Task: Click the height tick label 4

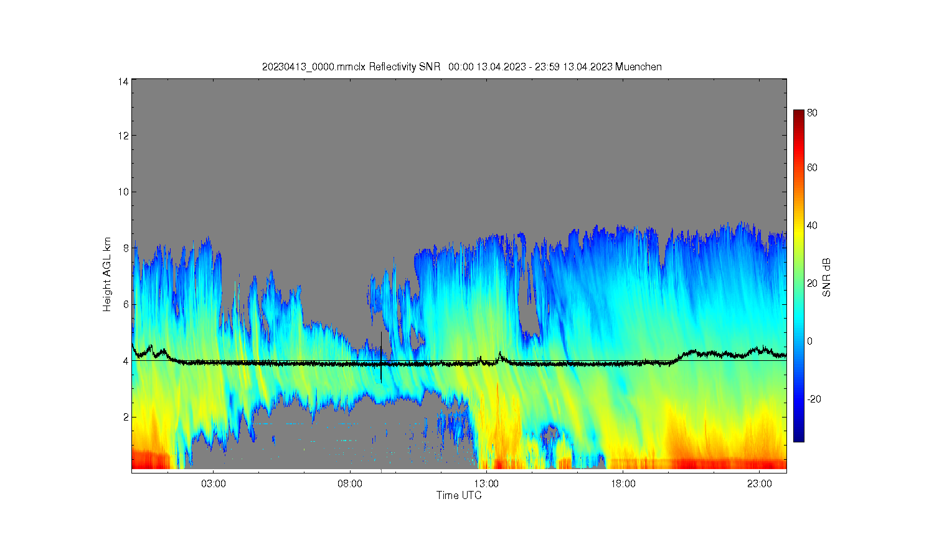Action: (x=126, y=360)
